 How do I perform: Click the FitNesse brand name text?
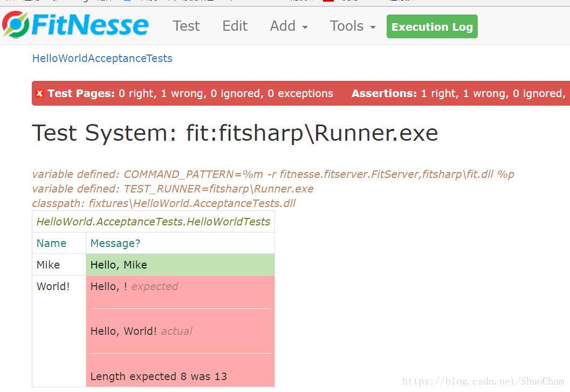pyautogui.click(x=90, y=25)
